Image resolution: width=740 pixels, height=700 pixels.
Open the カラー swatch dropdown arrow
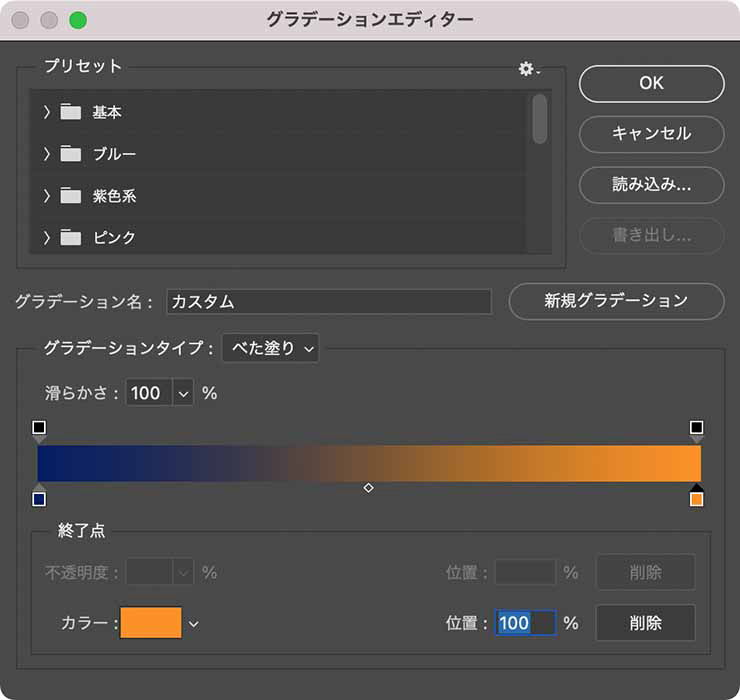(194, 623)
